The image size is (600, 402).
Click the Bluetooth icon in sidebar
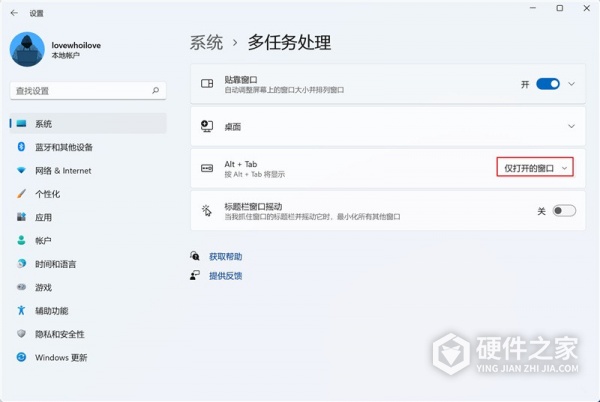(21, 146)
